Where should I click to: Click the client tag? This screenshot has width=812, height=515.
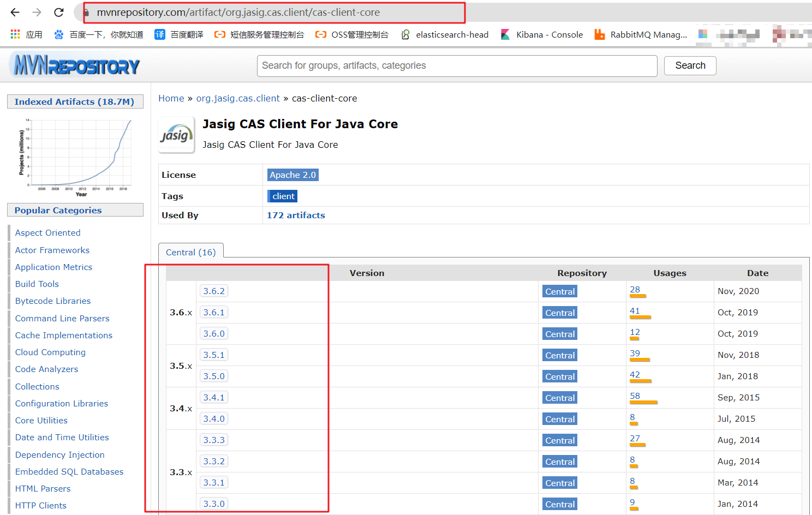283,196
